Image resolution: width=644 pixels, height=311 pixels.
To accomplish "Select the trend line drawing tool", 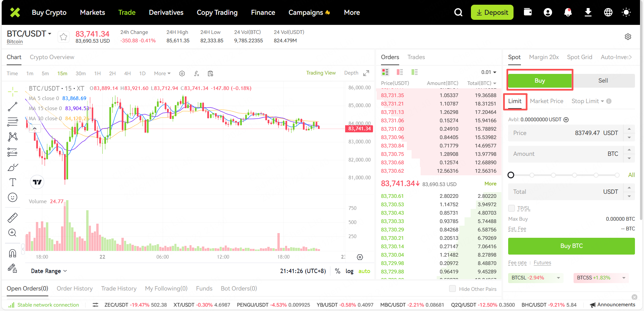I will (12, 107).
